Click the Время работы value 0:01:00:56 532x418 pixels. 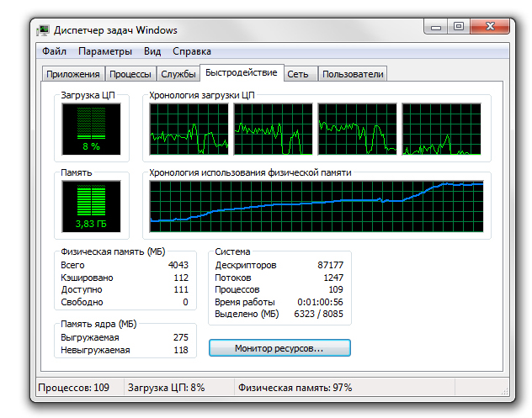[320, 302]
